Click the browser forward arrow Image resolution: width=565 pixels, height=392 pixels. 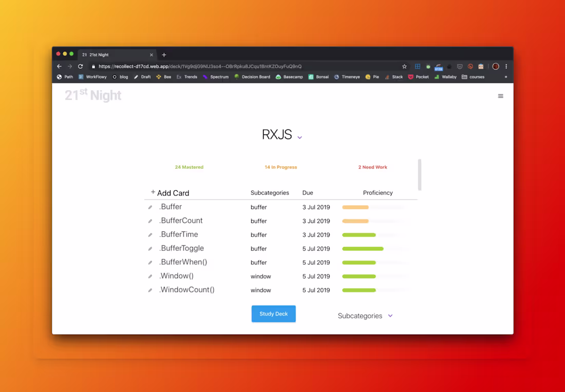(70, 66)
